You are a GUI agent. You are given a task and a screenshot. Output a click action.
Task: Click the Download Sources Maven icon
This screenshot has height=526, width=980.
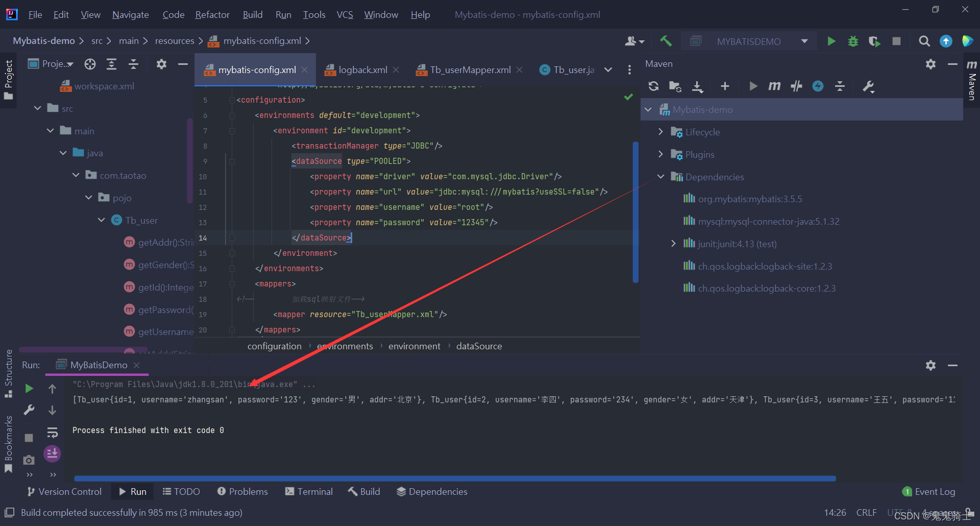click(x=697, y=86)
